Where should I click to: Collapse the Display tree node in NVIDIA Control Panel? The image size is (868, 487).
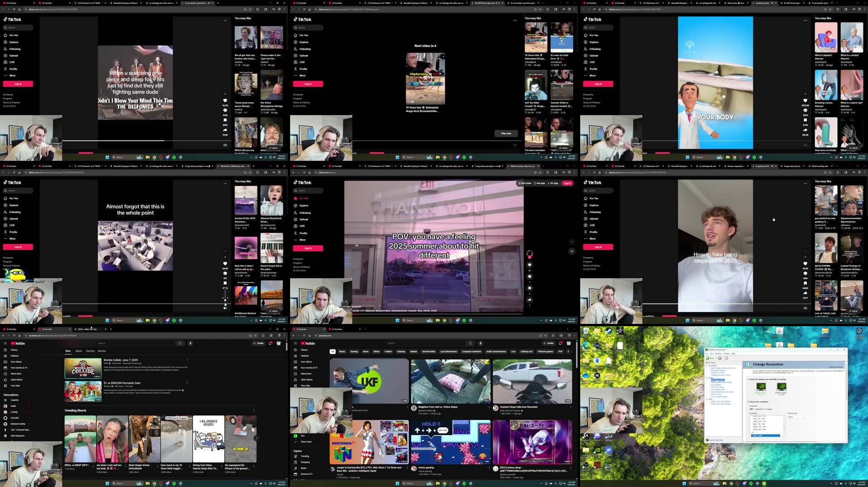(707, 377)
